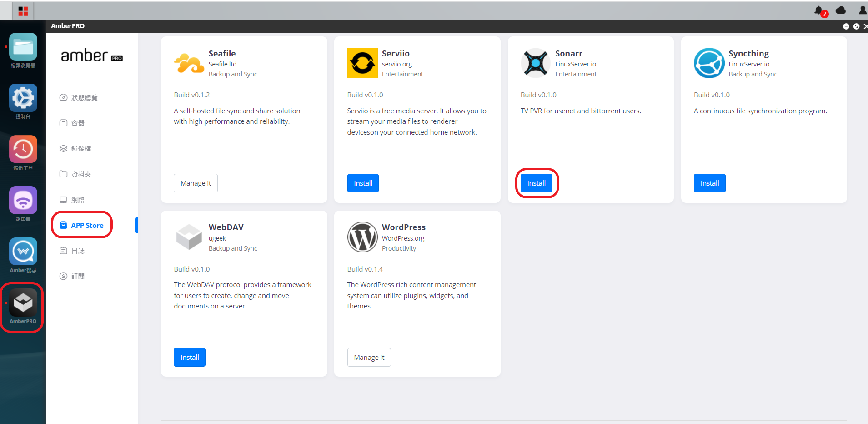Screen dimensions: 868x424
Task: Click the Serviio app logo
Action: (362, 63)
